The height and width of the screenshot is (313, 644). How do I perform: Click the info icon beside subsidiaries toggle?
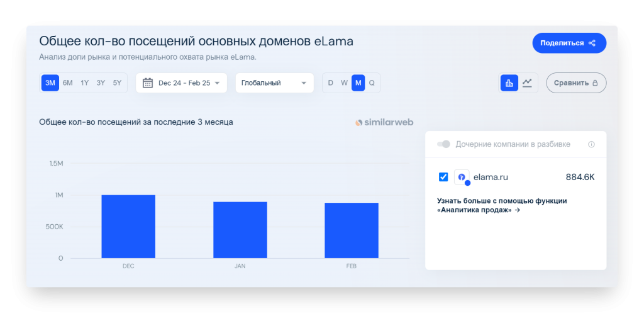591,144
